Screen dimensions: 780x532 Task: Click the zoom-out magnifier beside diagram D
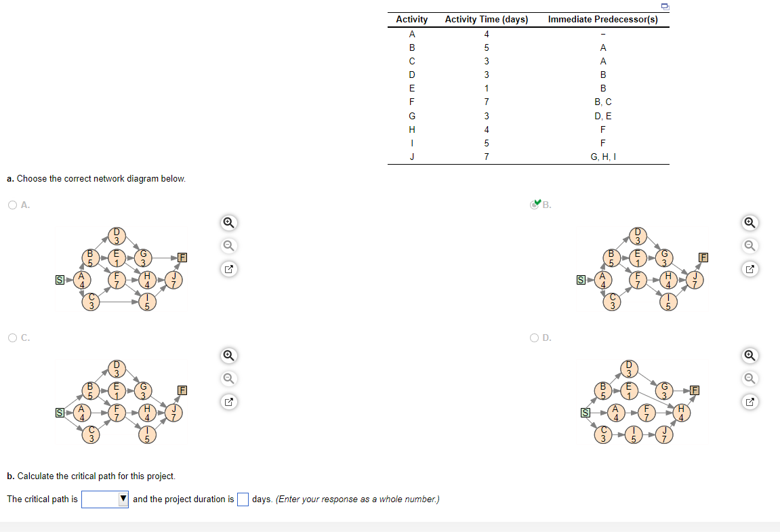tap(749, 378)
